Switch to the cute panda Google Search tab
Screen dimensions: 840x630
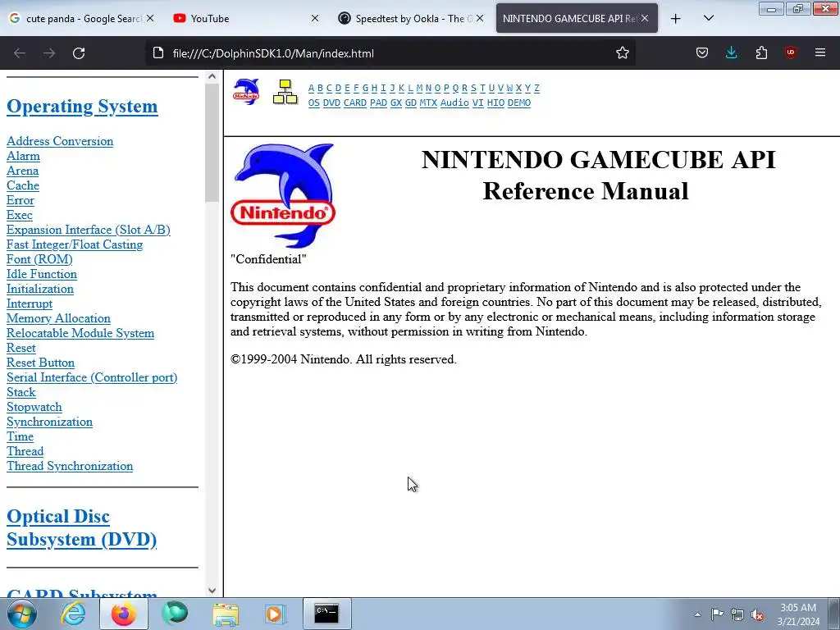[x=83, y=18]
